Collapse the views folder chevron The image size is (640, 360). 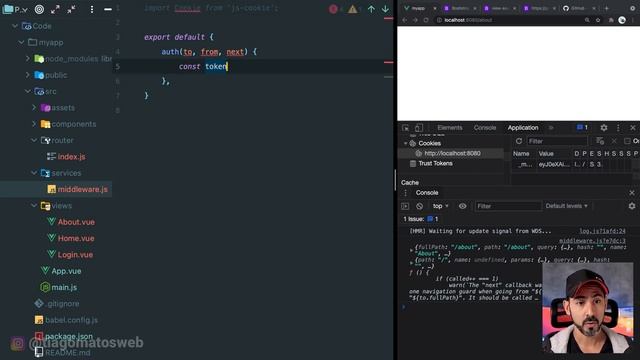pos(34,205)
